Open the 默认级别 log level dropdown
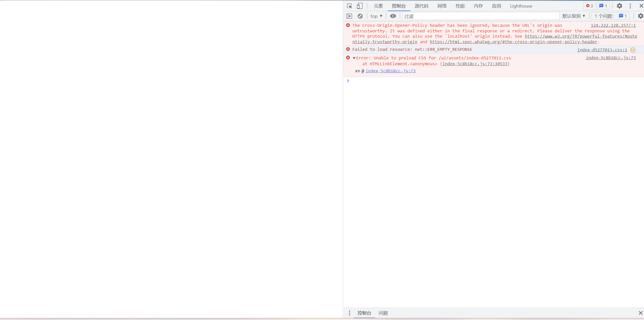The height and width of the screenshot is (320, 644). tap(574, 16)
